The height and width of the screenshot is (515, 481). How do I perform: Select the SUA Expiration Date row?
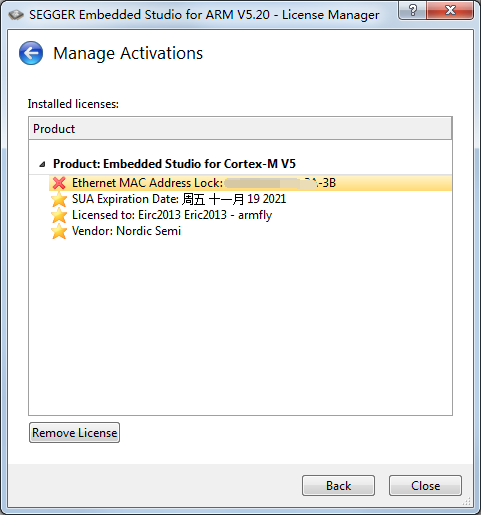250,199
